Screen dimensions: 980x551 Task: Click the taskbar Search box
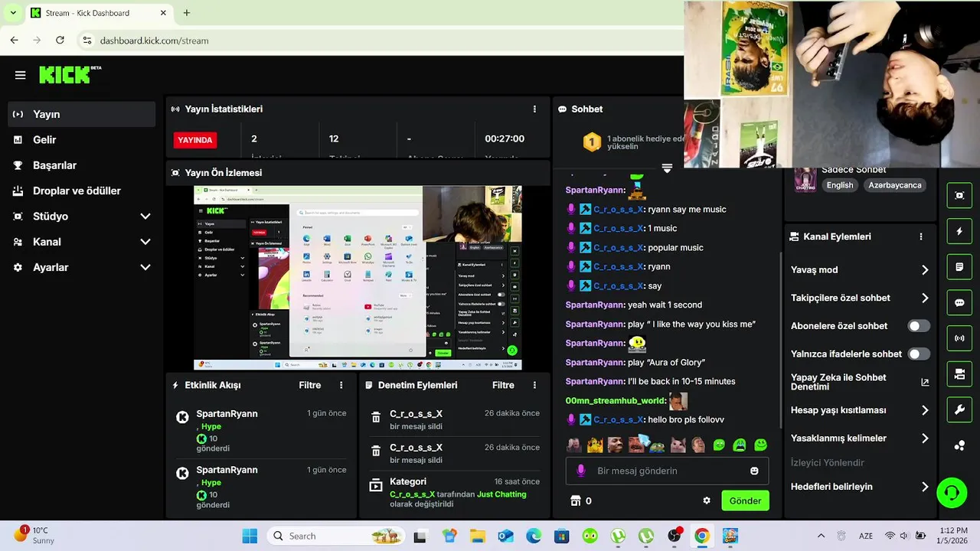click(x=336, y=536)
